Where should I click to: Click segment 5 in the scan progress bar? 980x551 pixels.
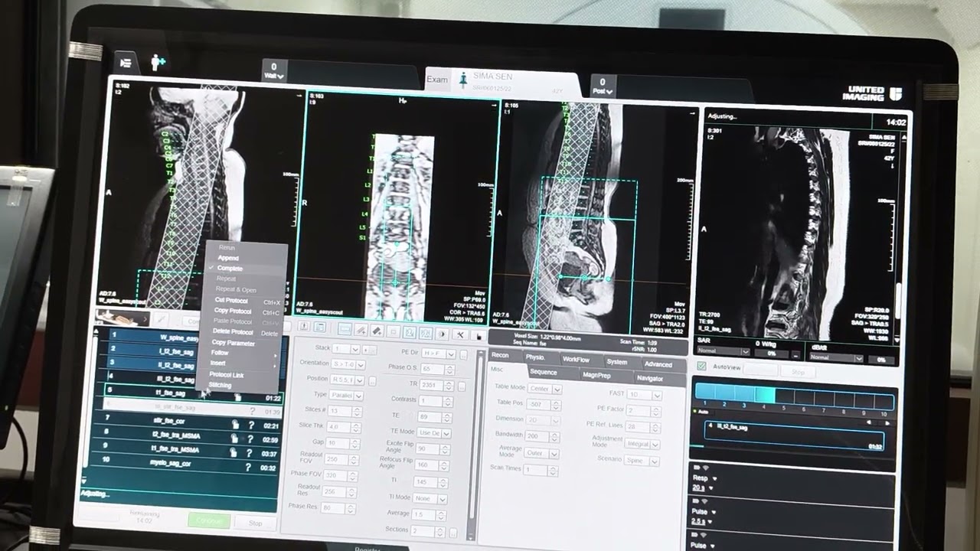tap(784, 395)
